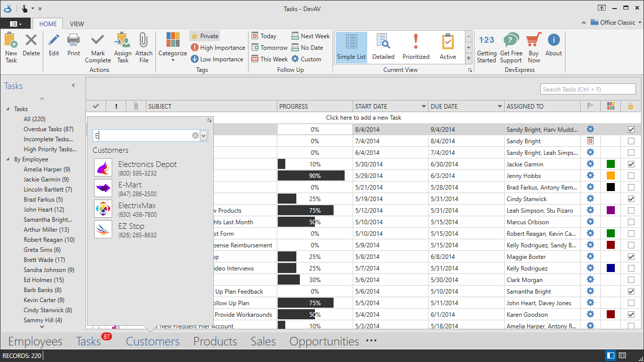Image resolution: width=644 pixels, height=362 pixels.
Task: Open Start Date column filter dropdown
Action: tap(424, 107)
